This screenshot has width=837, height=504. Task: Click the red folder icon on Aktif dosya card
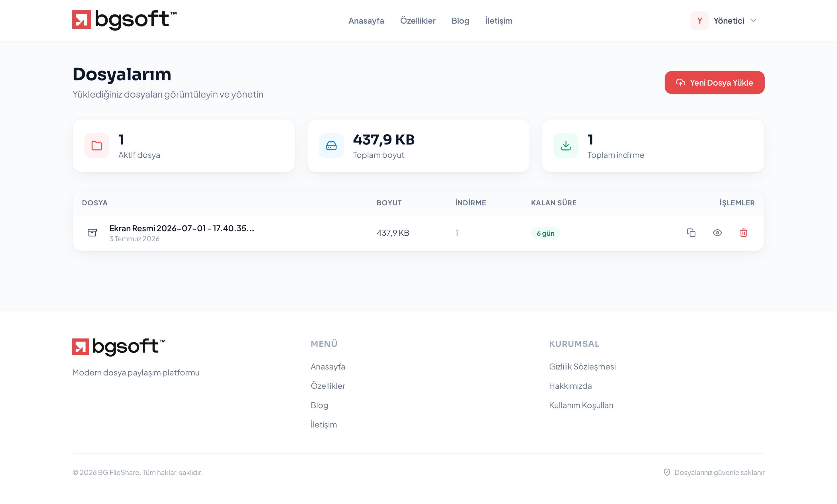97,146
